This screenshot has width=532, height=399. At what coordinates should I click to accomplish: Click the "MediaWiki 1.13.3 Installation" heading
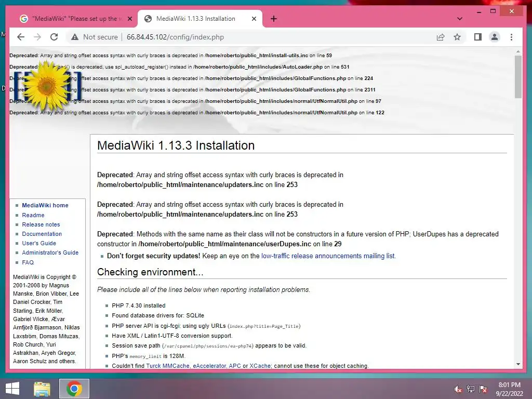pyautogui.click(x=176, y=145)
